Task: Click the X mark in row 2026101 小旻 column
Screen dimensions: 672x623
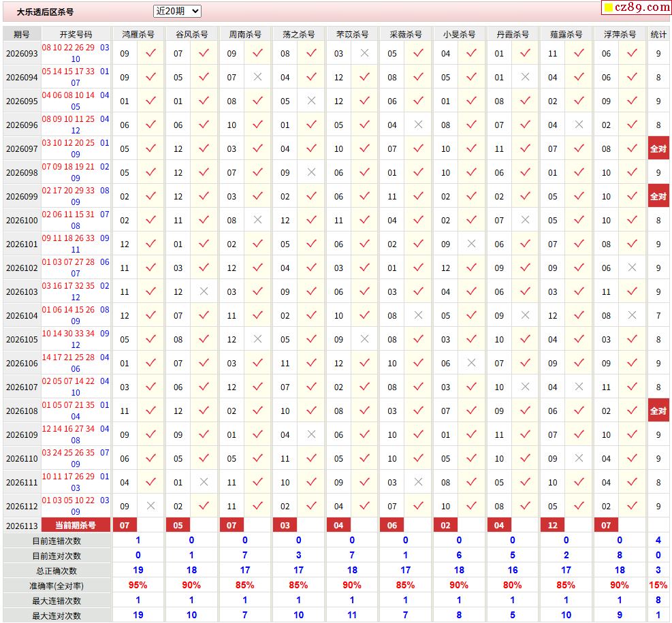Action: click(x=471, y=243)
